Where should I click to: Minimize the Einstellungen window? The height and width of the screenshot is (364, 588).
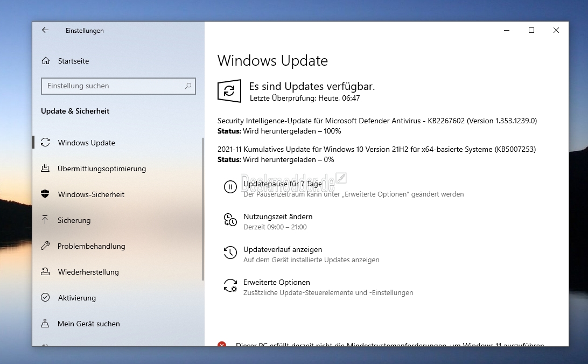(x=507, y=30)
